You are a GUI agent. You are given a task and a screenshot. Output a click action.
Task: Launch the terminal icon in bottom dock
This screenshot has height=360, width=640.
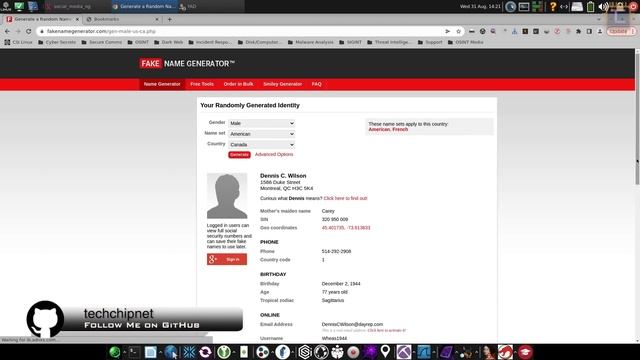[134, 352]
